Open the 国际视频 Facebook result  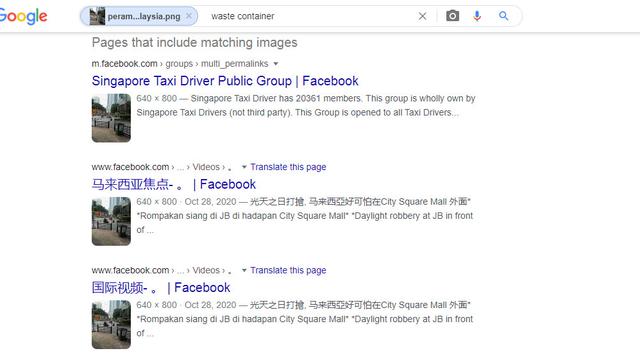(161, 287)
